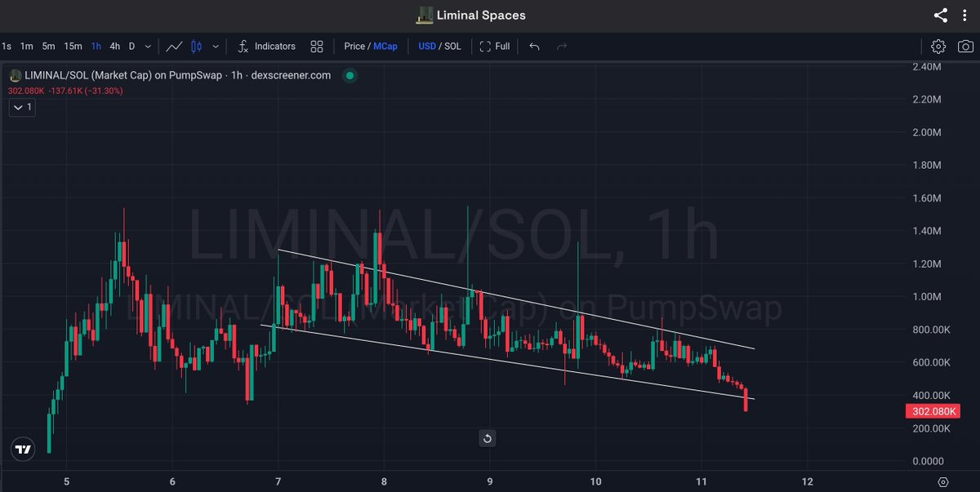The width and height of the screenshot is (980, 492).
Task: Click the Liminal Spaces title
Action: 481,15
